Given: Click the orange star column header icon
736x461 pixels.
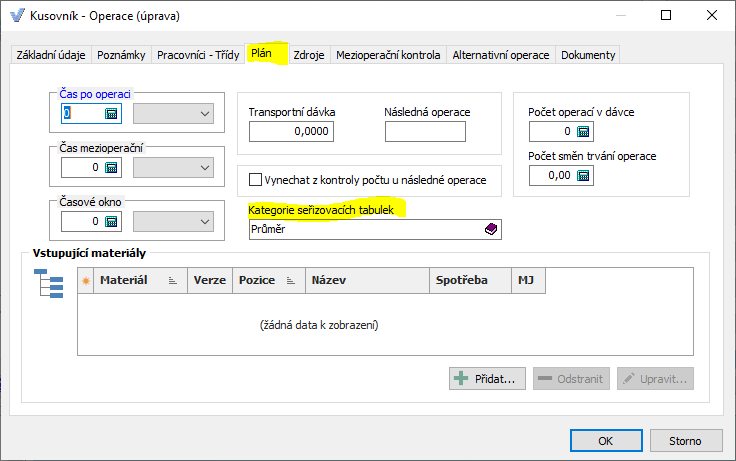Looking at the screenshot, I should 86,281.
